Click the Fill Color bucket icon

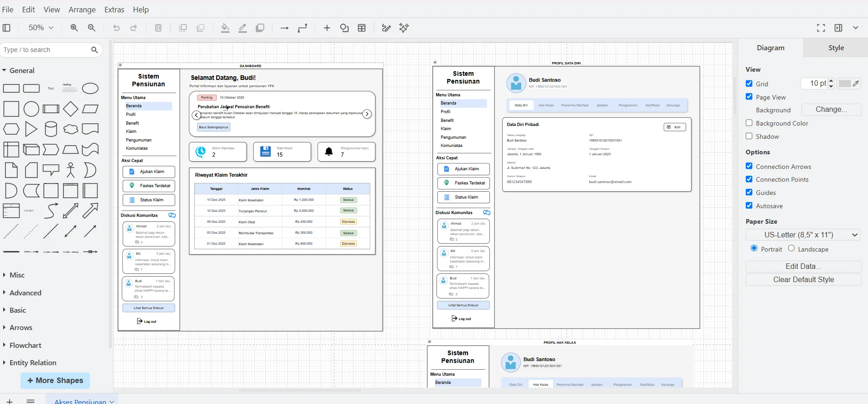point(225,28)
